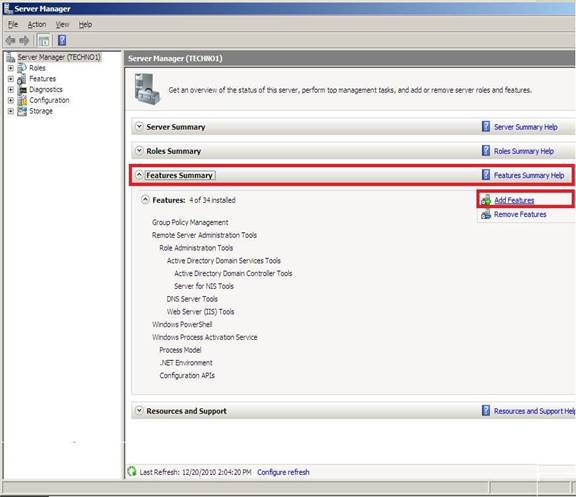The image size is (576, 497).
Task: Click Windows PowerShell entry
Action: (x=182, y=324)
